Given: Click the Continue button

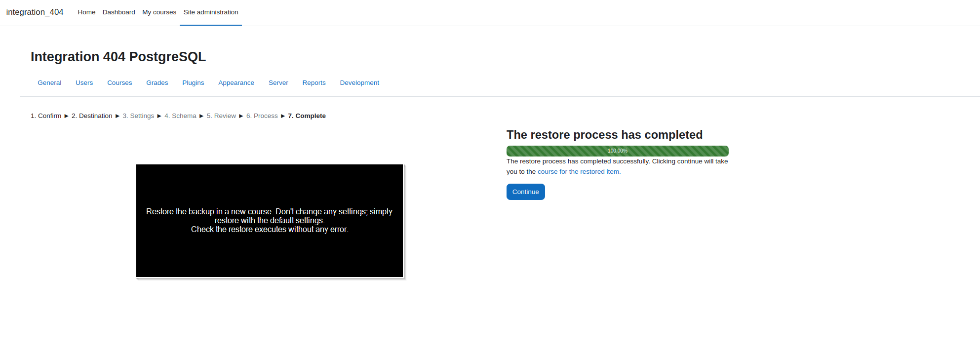Looking at the screenshot, I should click(x=525, y=192).
